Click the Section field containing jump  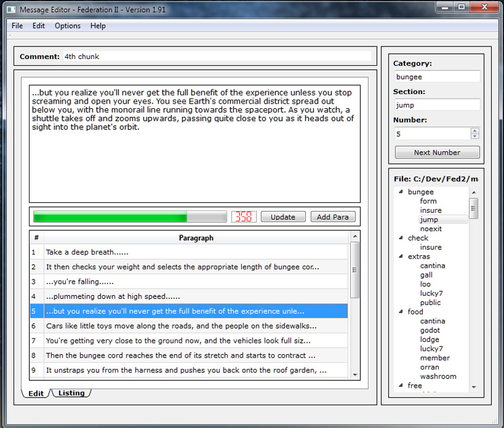pos(437,105)
